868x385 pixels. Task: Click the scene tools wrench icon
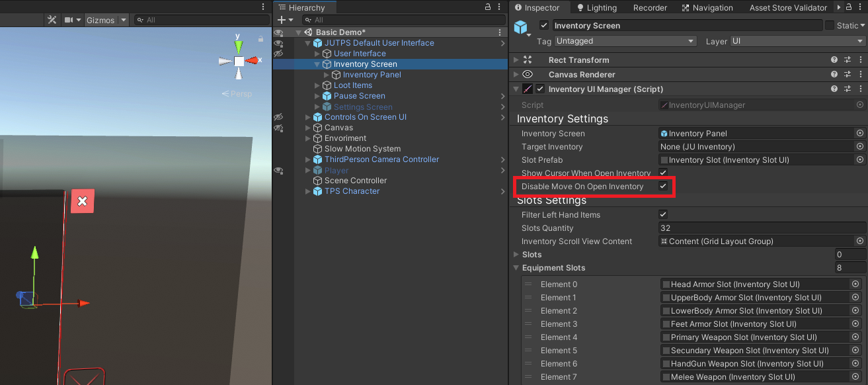[52, 20]
